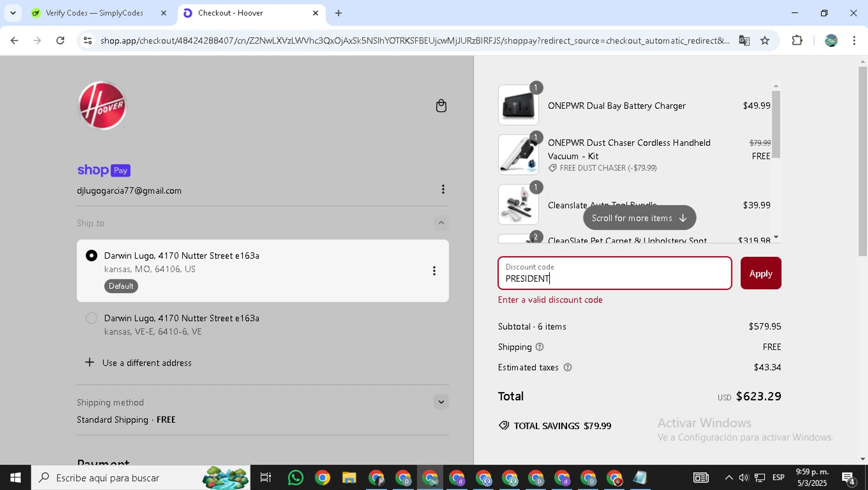
Task: Open Task View on taskbar
Action: tap(266, 478)
